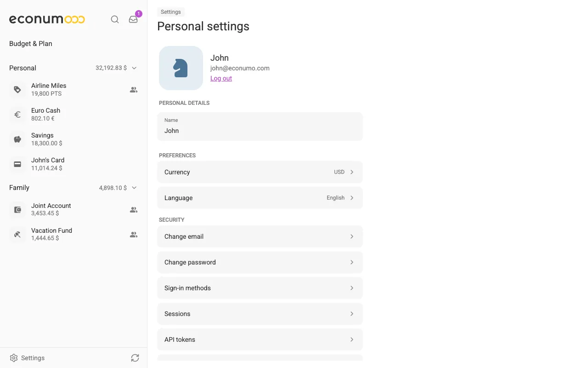Open the Sessions row
This screenshot has width=588, height=368.
tap(260, 314)
